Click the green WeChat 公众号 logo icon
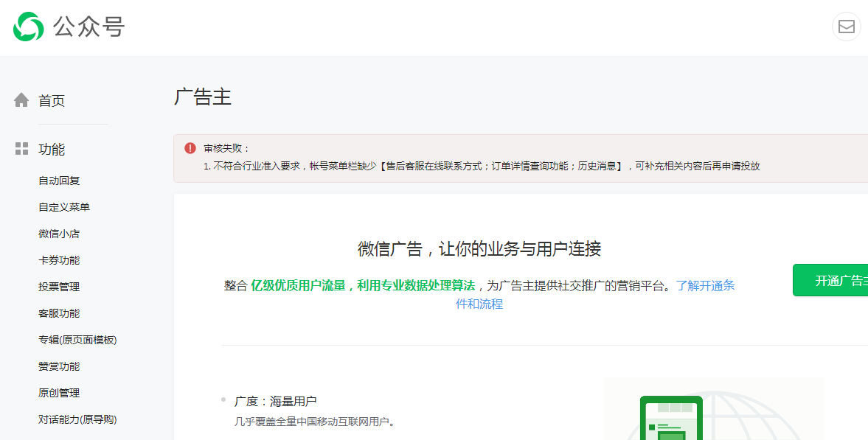The width and height of the screenshot is (868, 440). tap(28, 27)
